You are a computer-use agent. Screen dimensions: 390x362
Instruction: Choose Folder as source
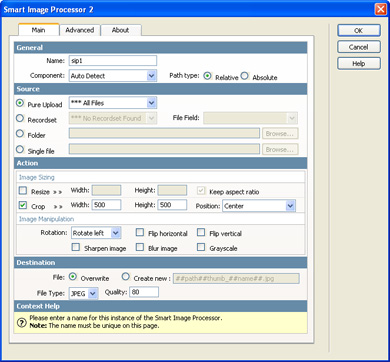20,134
